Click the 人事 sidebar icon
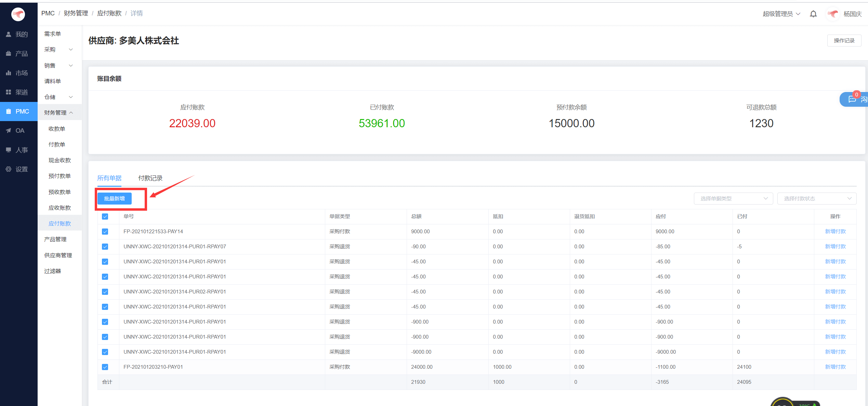Viewport: 868px width, 406px height. (9, 150)
